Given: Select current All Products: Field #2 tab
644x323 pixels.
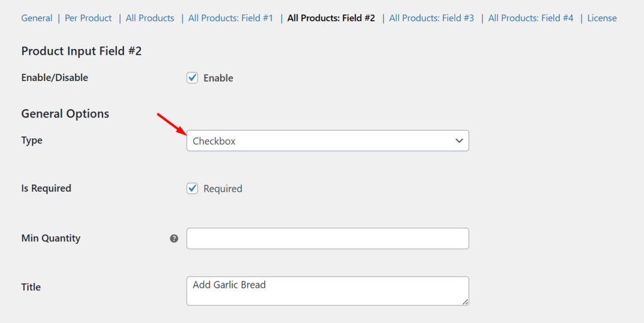Looking at the screenshot, I should coord(331,18).
